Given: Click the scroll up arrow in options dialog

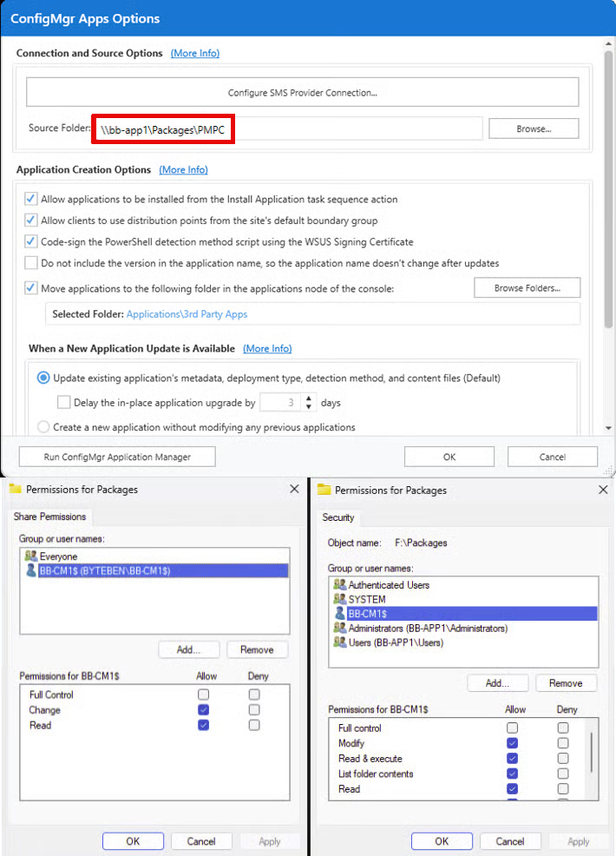Looking at the screenshot, I should tap(608, 43).
